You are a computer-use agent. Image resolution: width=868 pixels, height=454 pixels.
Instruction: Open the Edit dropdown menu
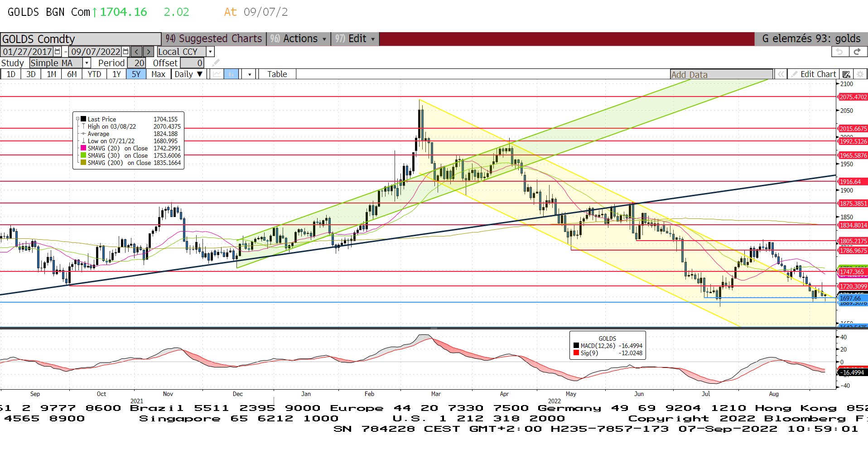(x=355, y=39)
